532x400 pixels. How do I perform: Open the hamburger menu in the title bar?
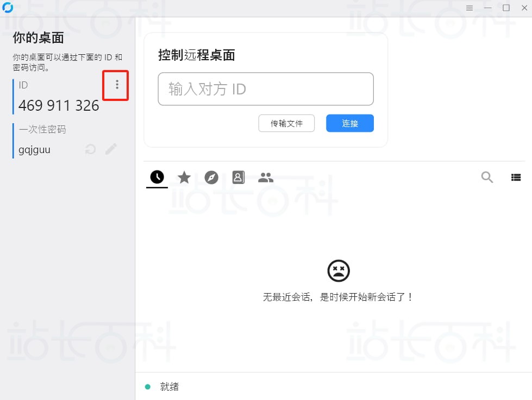470,8
